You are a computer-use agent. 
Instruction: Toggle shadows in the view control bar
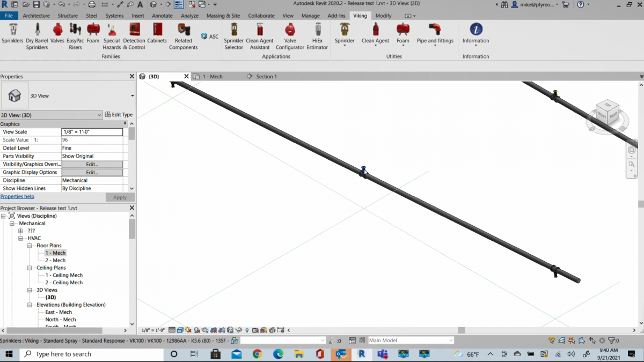tap(196, 330)
